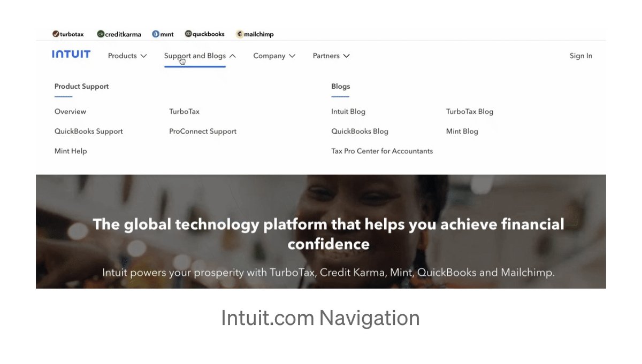This screenshot has width=642, height=364.
Task: Open the QuickBooks brand logo
Action: (205, 34)
